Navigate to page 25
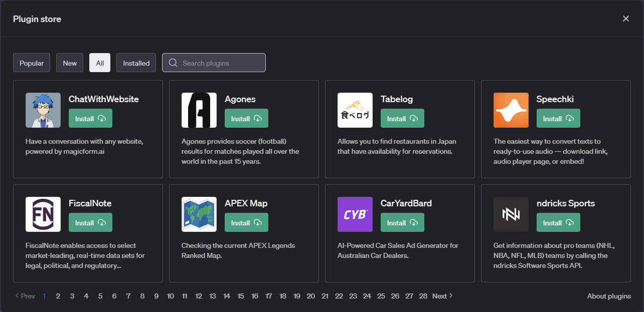Viewport: 644px width, 312px height. pos(381,296)
